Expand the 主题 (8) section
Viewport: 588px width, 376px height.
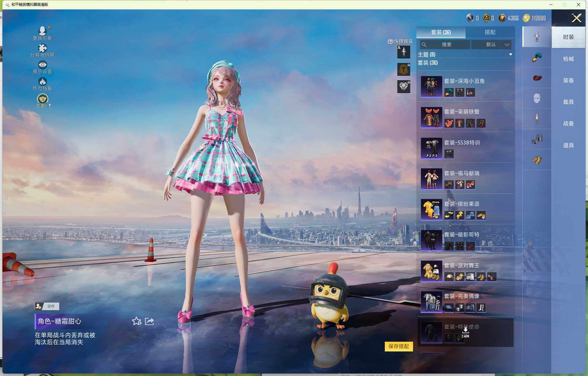[511, 55]
